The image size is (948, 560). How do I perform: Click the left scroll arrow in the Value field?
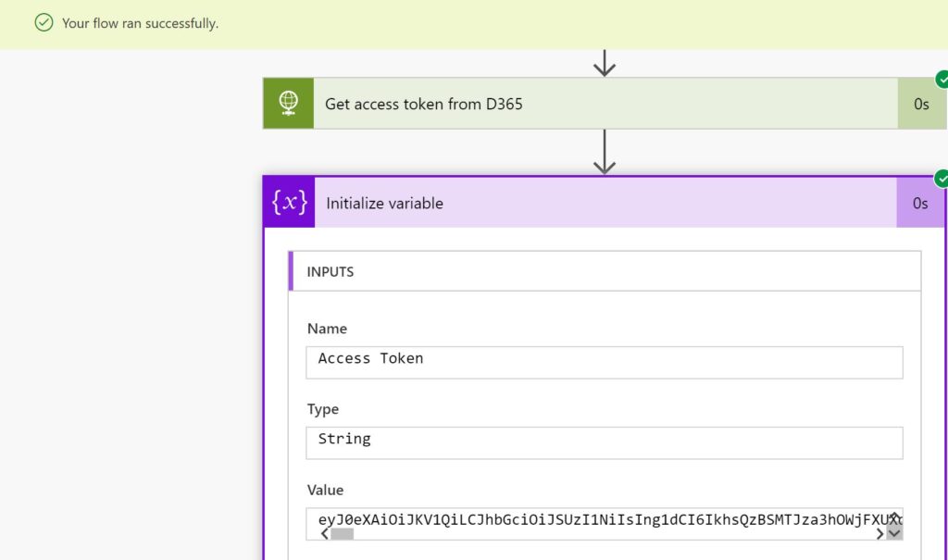point(325,534)
